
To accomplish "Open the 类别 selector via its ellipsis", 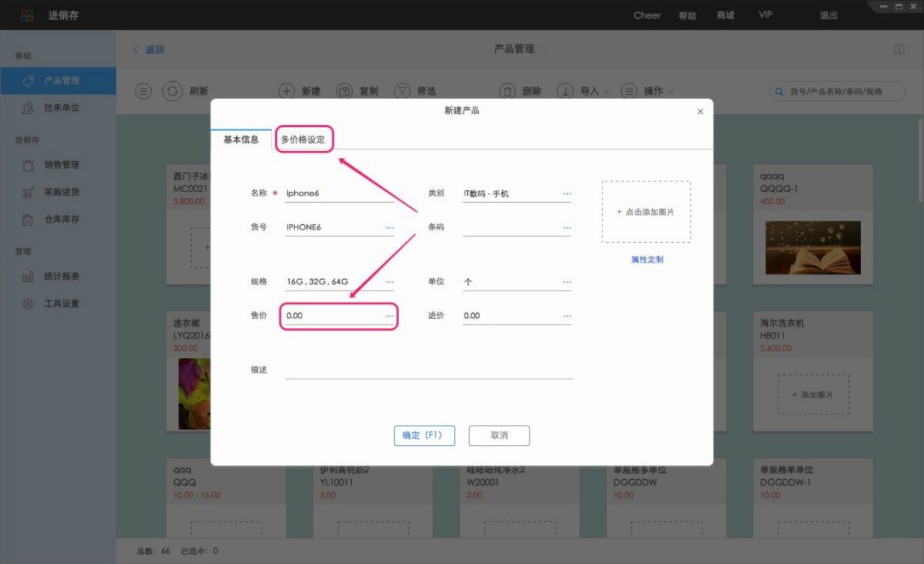I will click(567, 193).
